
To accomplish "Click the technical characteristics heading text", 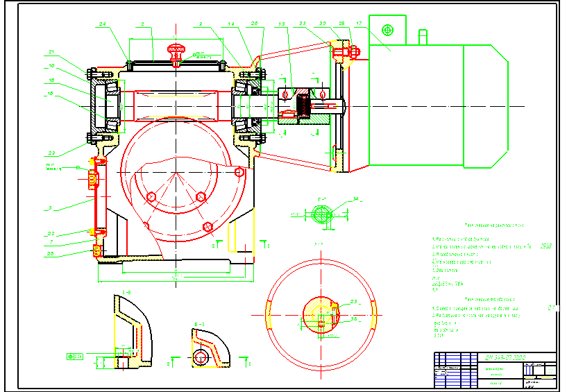I will [x=494, y=225].
